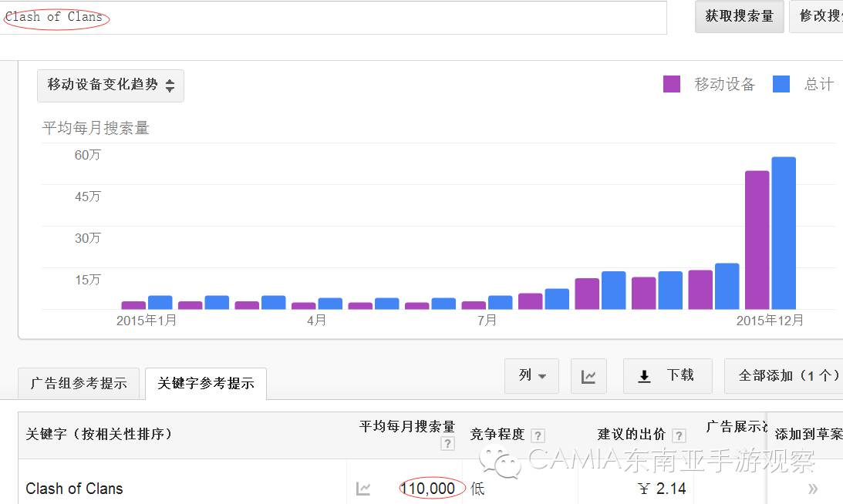The height and width of the screenshot is (504, 843).
Task: Open the 移动设备变化趋势 dropdown
Action: [x=111, y=86]
